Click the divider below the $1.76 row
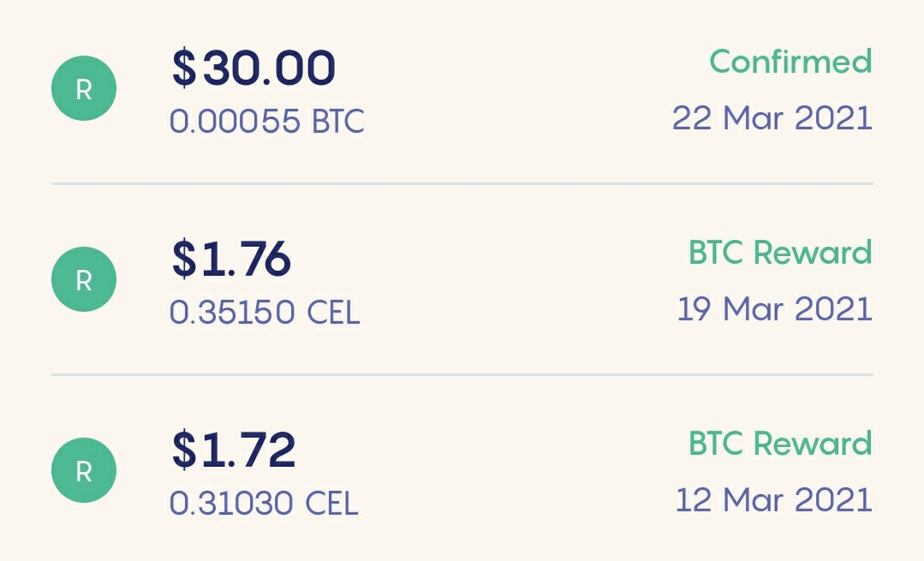The image size is (924, 561). pos(462,375)
